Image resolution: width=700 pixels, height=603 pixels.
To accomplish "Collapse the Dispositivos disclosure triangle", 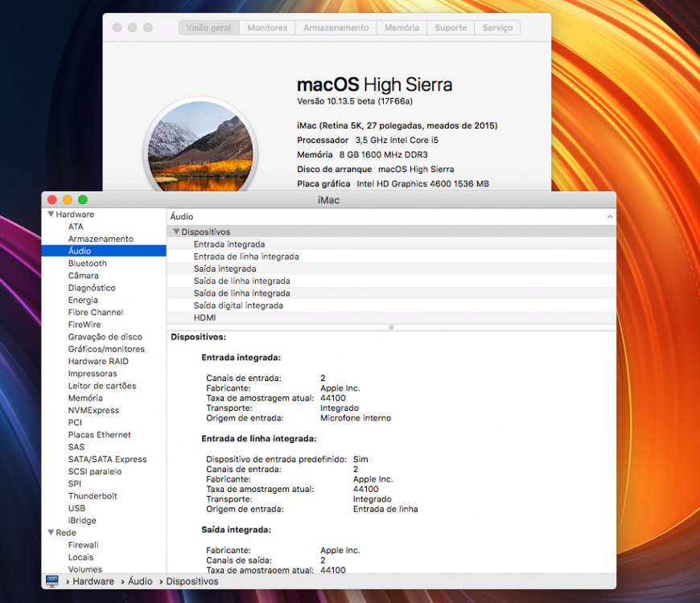I will (176, 232).
